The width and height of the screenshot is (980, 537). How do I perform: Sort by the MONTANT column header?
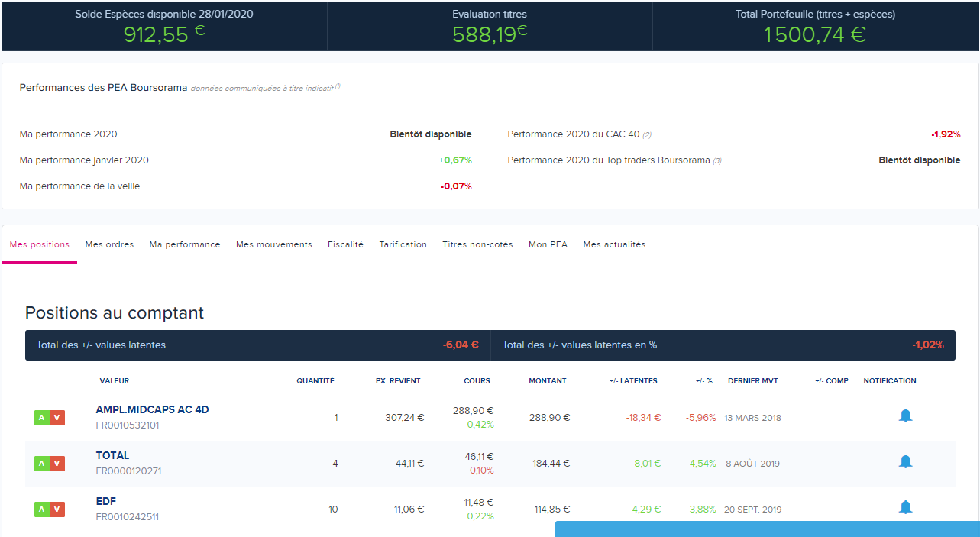(548, 380)
